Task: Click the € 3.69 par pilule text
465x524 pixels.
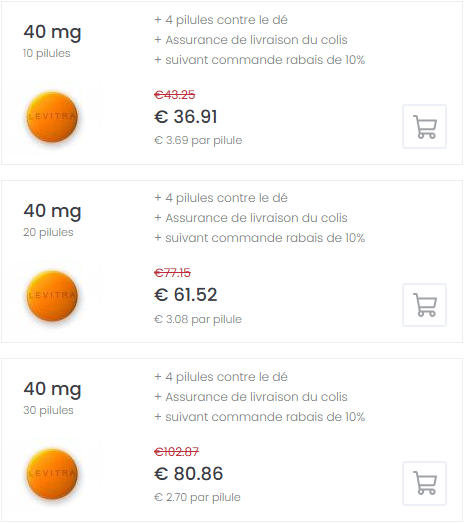Action: pos(198,140)
